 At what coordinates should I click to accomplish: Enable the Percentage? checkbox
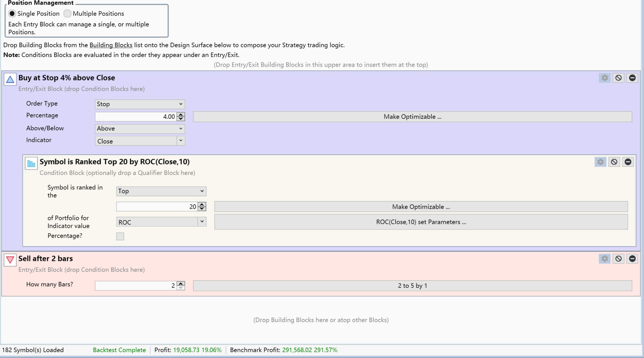click(x=120, y=236)
